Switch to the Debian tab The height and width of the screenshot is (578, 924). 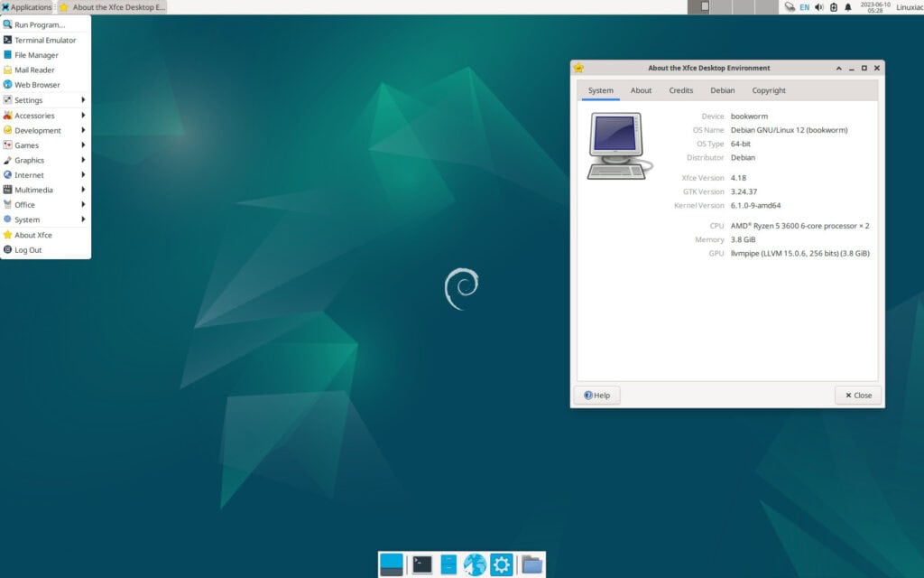click(722, 90)
